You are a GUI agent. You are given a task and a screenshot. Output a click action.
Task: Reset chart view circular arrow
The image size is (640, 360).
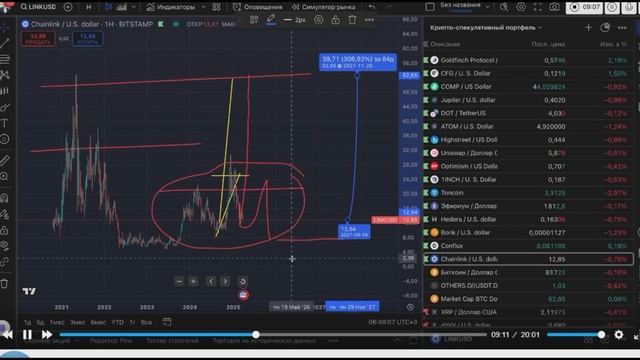(x=242, y=281)
